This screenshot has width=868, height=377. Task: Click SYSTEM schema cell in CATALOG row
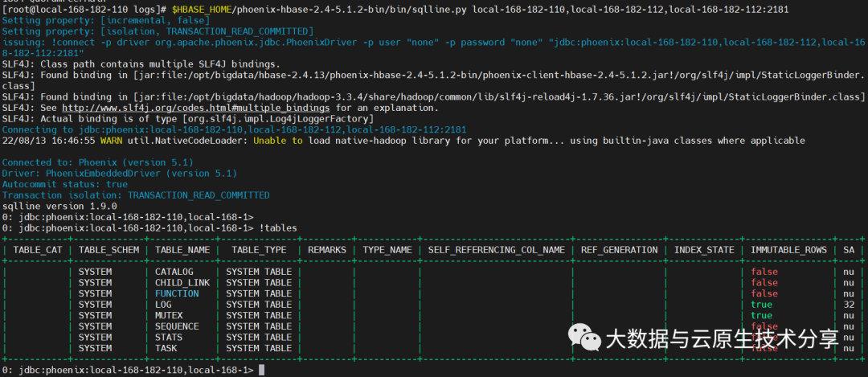pyautogui.click(x=95, y=272)
